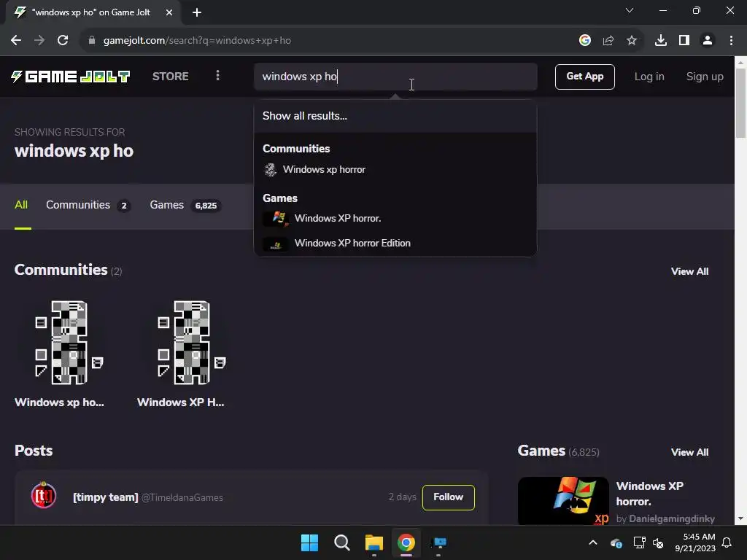Click the search field with 'windows xp ho'
Viewport: 747px width, 560px height.
point(395,77)
